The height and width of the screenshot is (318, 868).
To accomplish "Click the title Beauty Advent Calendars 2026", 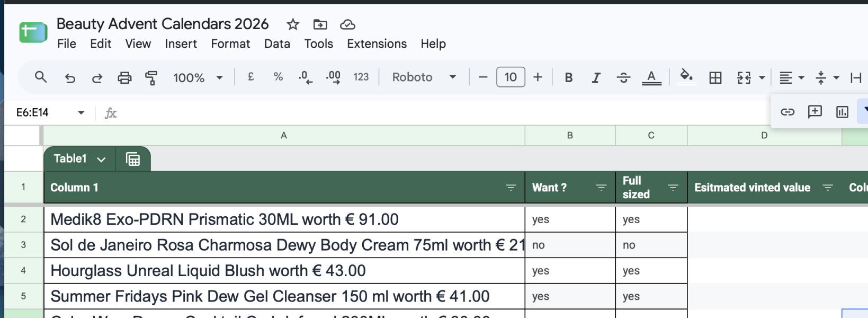I will coord(163,24).
